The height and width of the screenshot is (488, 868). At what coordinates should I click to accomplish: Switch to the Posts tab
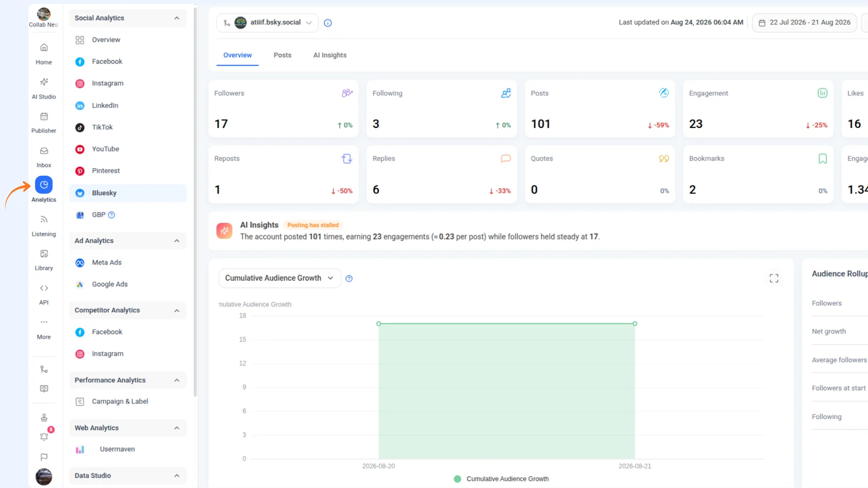tap(283, 55)
